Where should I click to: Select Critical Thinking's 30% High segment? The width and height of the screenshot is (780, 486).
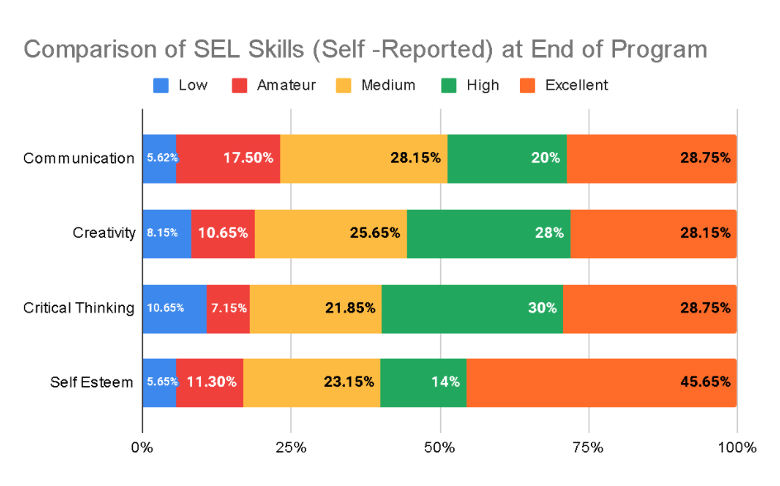[x=472, y=307]
